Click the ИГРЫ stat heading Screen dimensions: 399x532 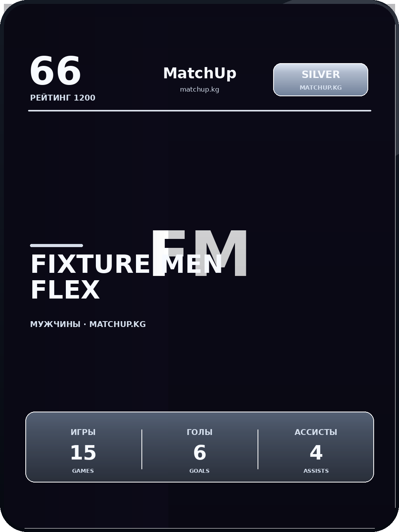pyautogui.click(x=83, y=432)
